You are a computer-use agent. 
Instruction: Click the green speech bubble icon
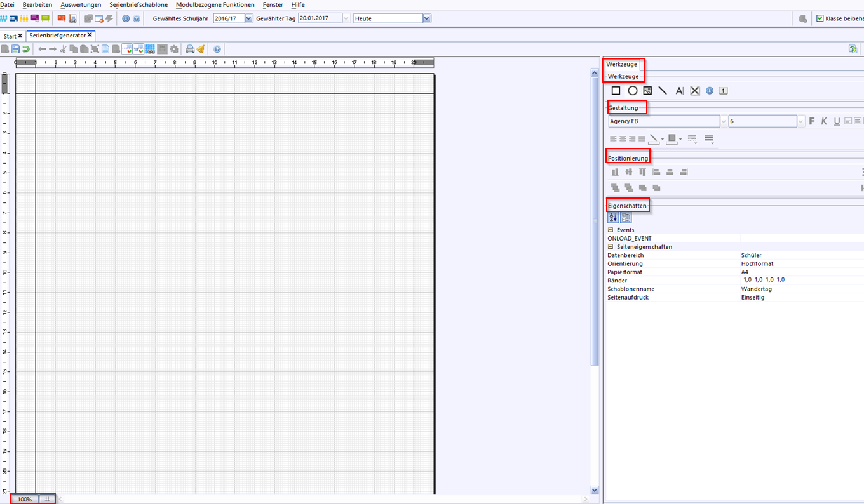[x=45, y=18]
